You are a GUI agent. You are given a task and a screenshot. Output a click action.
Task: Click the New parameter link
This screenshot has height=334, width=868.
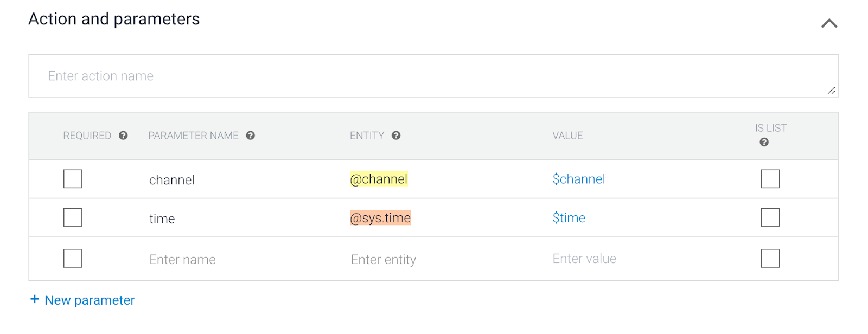click(90, 300)
